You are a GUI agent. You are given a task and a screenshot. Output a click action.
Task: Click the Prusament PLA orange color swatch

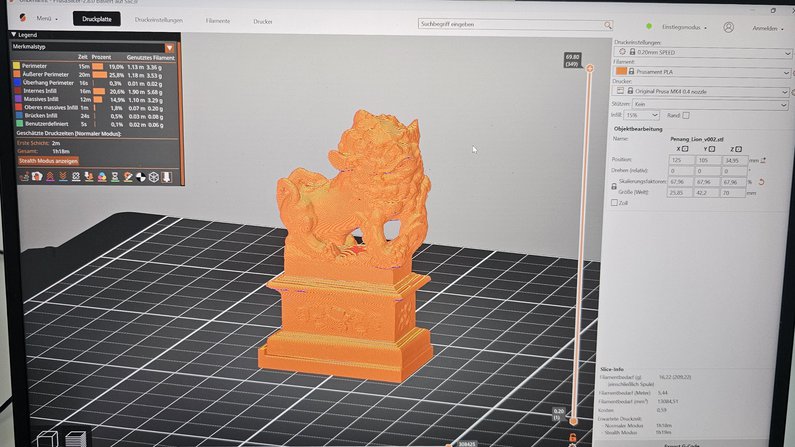[x=621, y=71]
